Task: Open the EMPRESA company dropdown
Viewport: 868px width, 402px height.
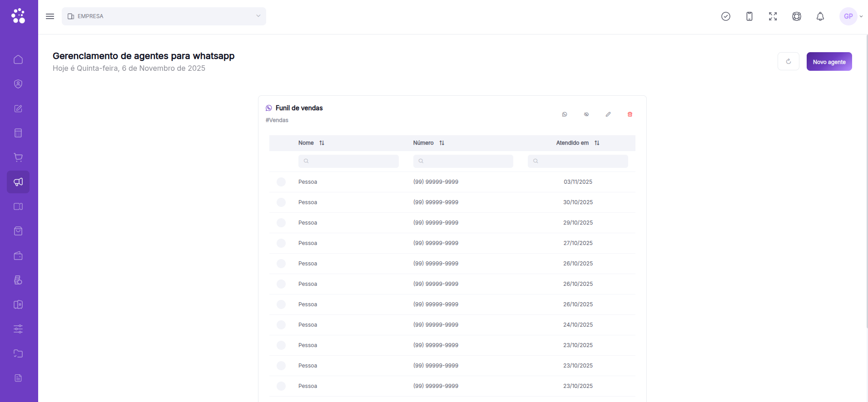Action: click(164, 16)
